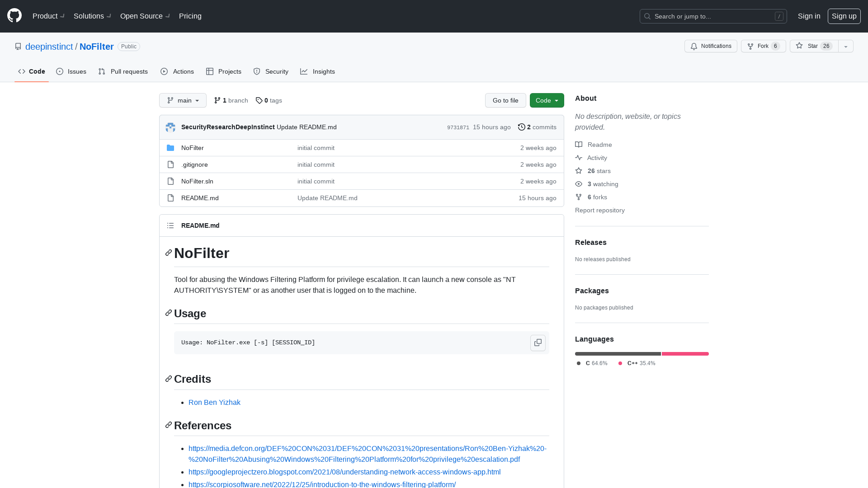The width and height of the screenshot is (868, 488).
Task: Click the slash shortcut key icon in search
Action: [x=779, y=16]
